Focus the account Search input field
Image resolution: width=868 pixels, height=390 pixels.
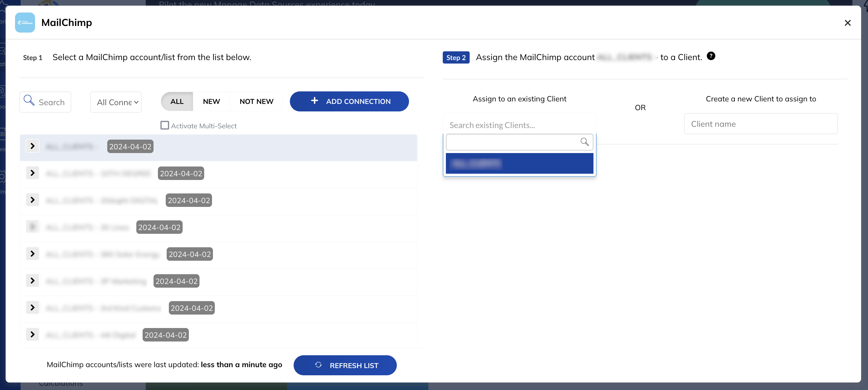[x=45, y=102]
